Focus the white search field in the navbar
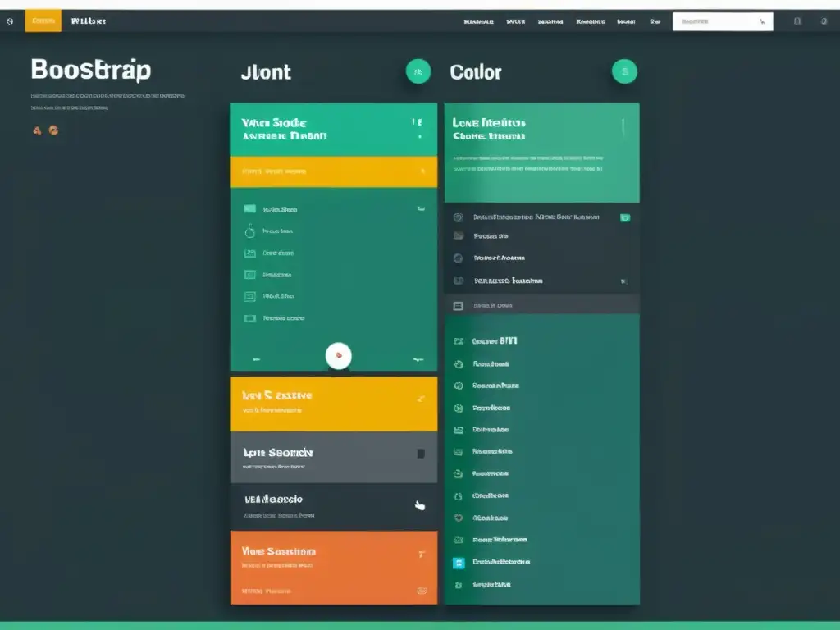The width and height of the screenshot is (840, 630). click(723, 21)
